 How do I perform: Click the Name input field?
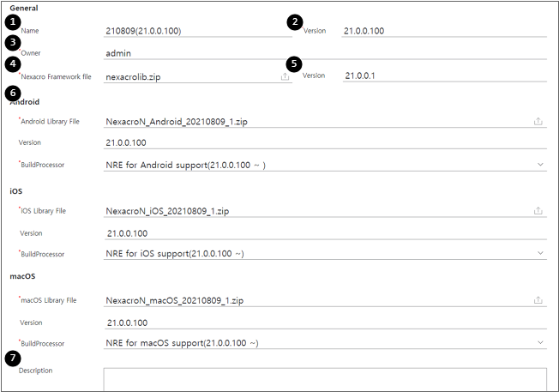pyautogui.click(x=197, y=31)
